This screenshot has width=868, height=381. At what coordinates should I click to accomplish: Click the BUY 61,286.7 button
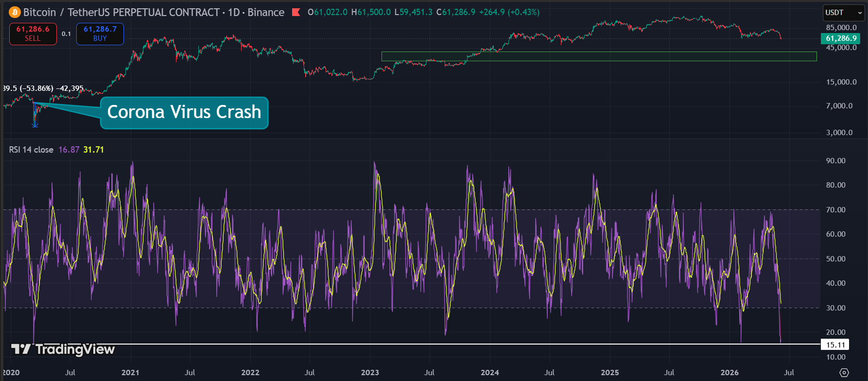pos(100,34)
